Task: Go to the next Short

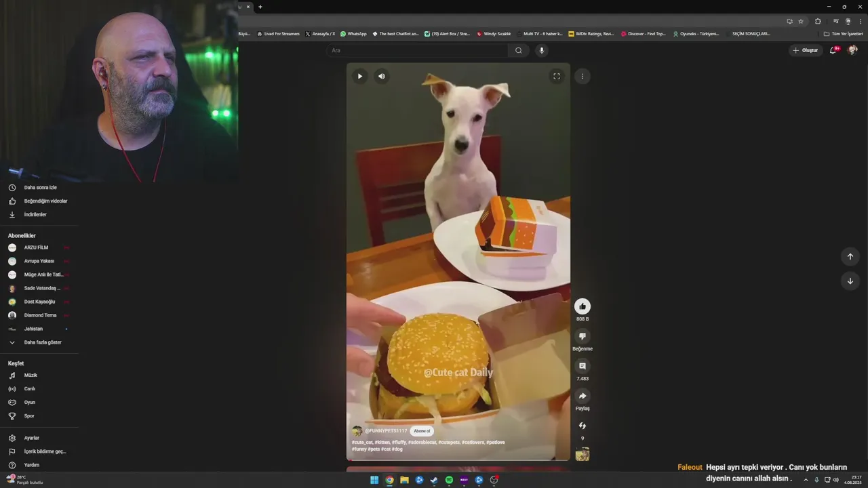Action: (850, 281)
